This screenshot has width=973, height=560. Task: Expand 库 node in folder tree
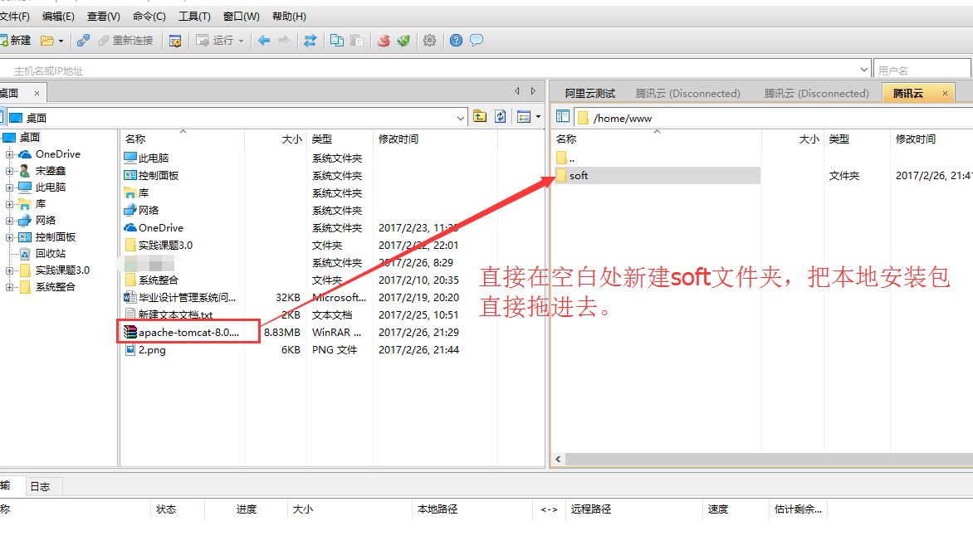(9, 204)
